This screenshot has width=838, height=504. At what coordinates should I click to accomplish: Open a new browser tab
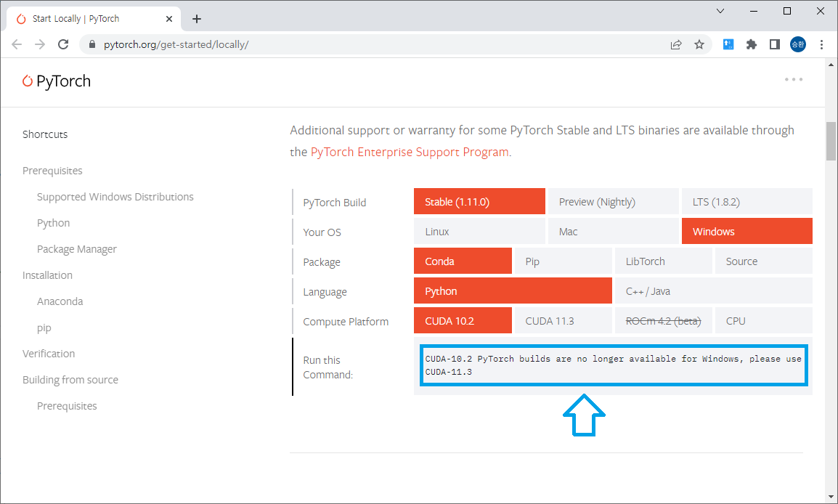click(x=197, y=19)
